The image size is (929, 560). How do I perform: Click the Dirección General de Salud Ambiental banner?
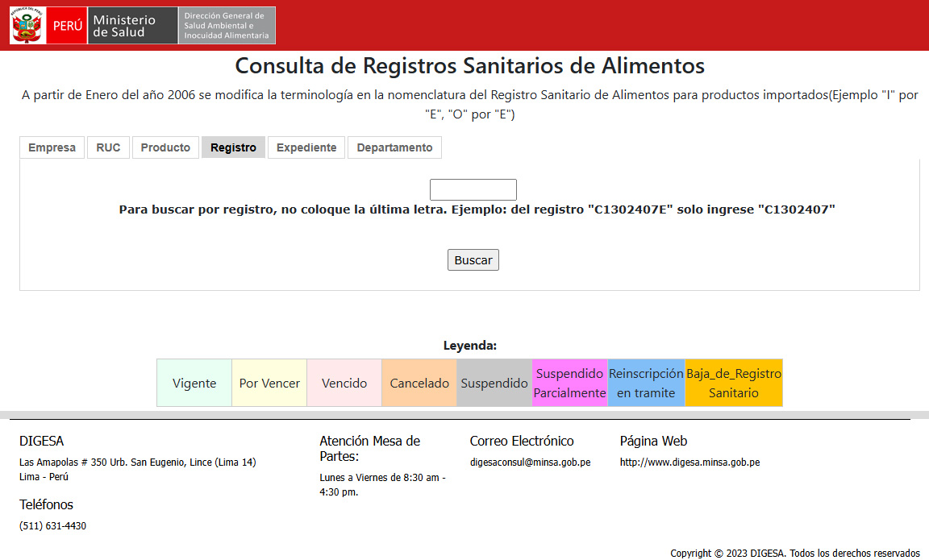(227, 26)
